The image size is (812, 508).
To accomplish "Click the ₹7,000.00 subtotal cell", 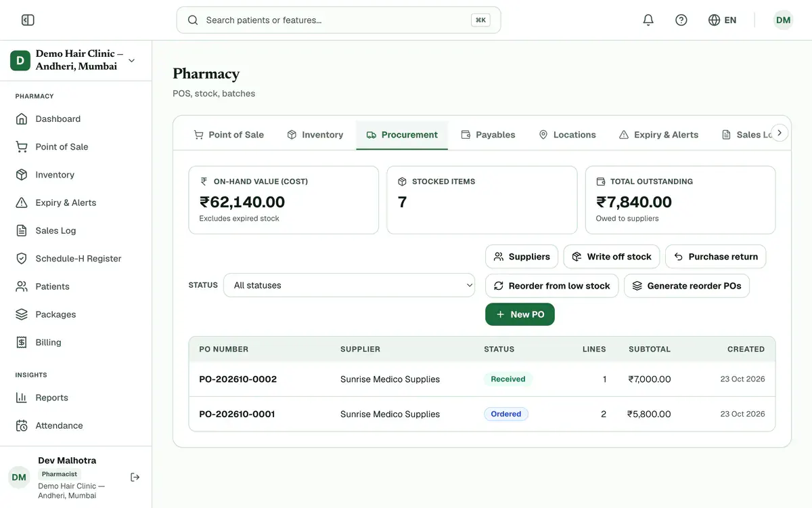I will tap(650, 379).
